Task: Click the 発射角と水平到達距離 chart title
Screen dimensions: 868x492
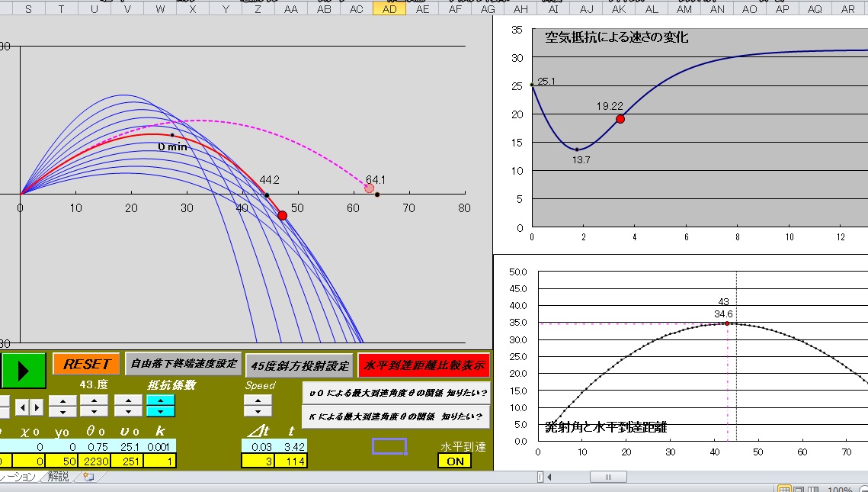Action: pos(606,427)
